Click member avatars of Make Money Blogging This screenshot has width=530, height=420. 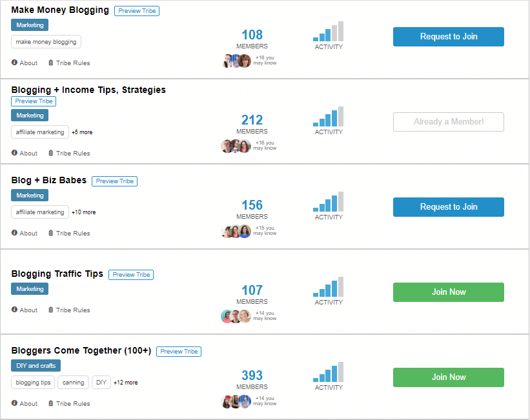237,61
